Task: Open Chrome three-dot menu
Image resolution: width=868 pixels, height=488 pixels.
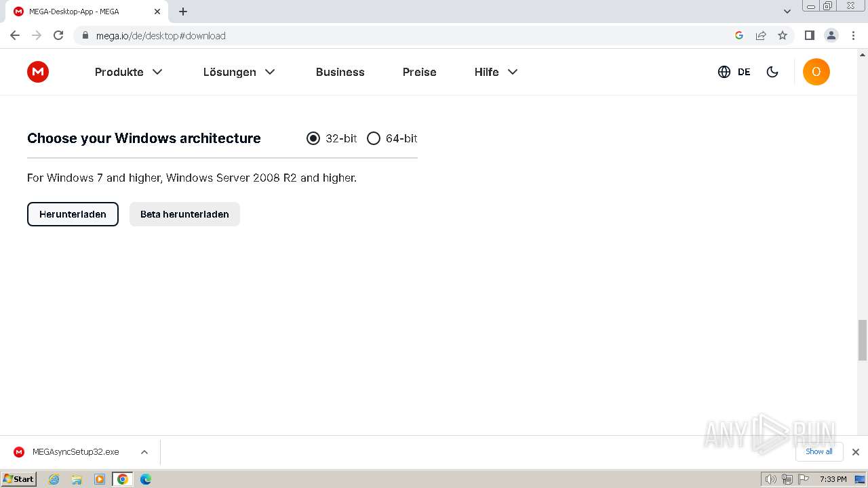Action: [853, 35]
